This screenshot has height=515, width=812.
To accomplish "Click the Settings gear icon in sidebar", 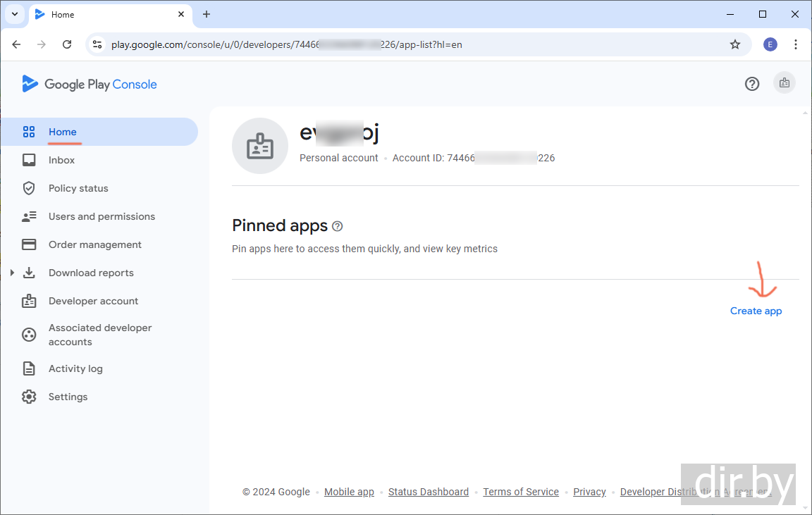I will [29, 397].
